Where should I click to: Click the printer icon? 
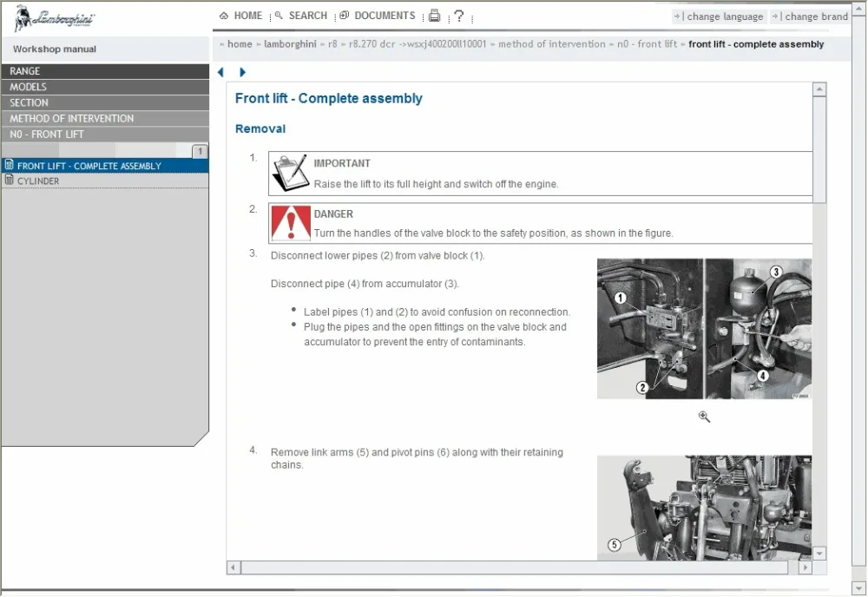click(x=435, y=16)
